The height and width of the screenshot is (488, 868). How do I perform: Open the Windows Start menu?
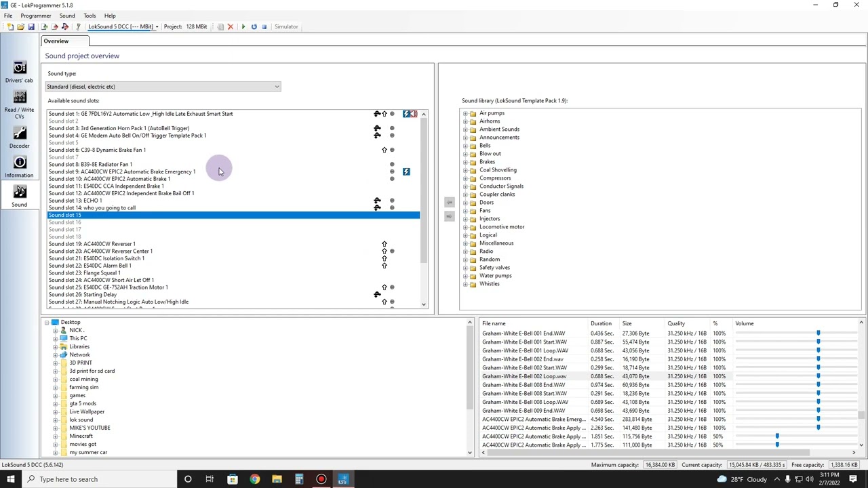point(11,479)
